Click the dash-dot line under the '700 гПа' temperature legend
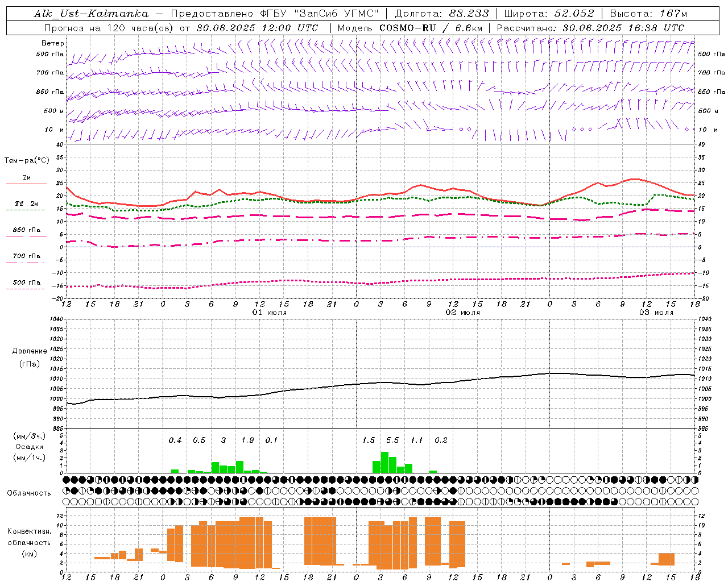728x582 pixels. coord(26,263)
